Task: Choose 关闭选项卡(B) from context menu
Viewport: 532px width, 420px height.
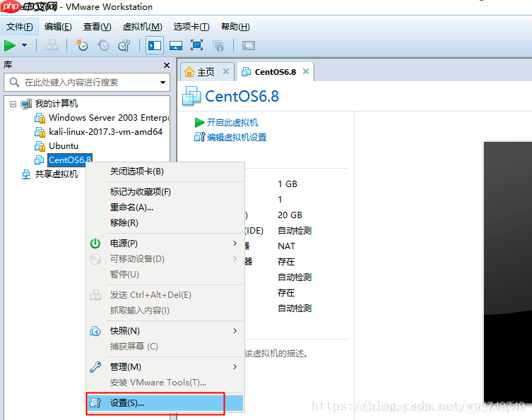Action: [x=165, y=172]
